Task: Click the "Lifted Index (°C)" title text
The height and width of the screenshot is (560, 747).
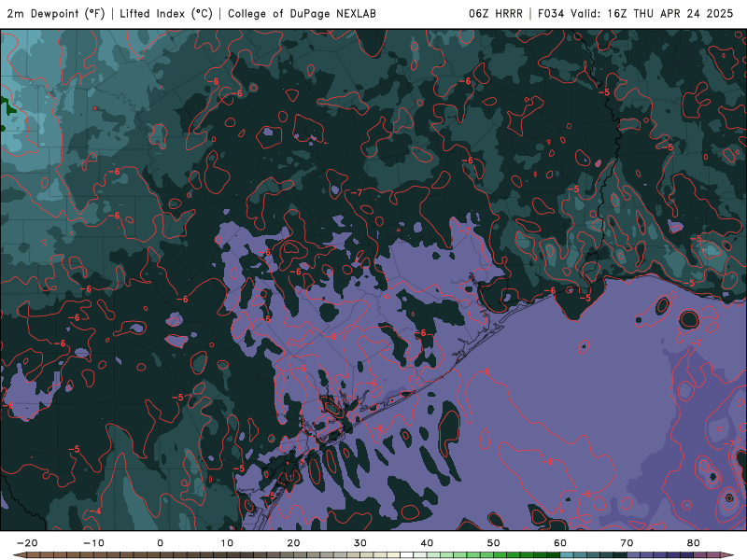Action: (x=166, y=14)
